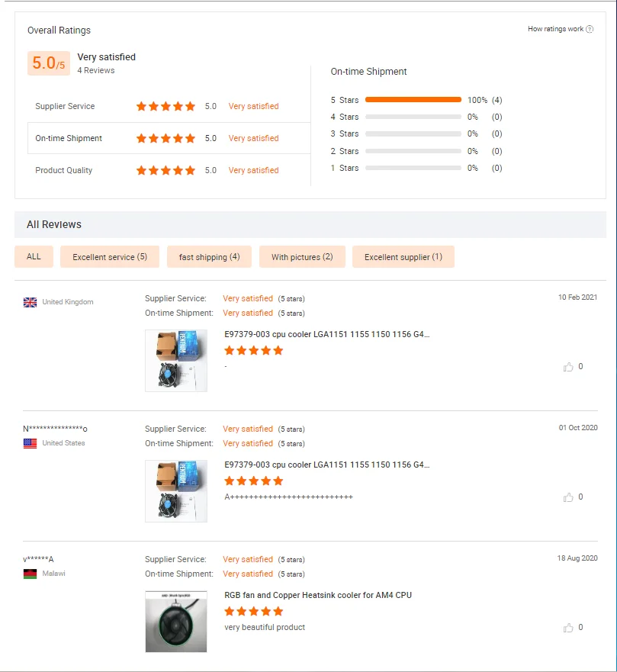Click the United Kingdom flag icon
The height and width of the screenshot is (672, 617).
[x=31, y=302]
